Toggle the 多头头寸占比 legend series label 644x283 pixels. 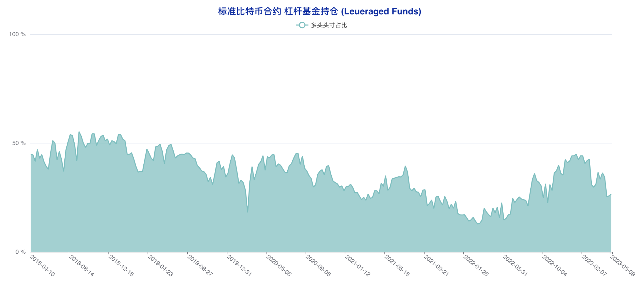coord(329,25)
